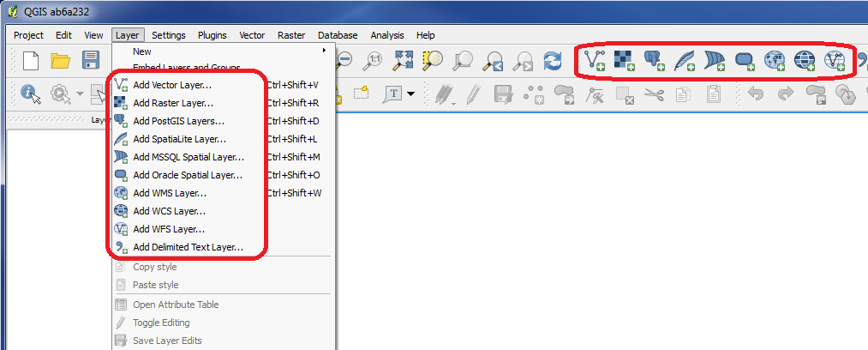
Task: Close the open Layer menu
Action: (x=128, y=35)
